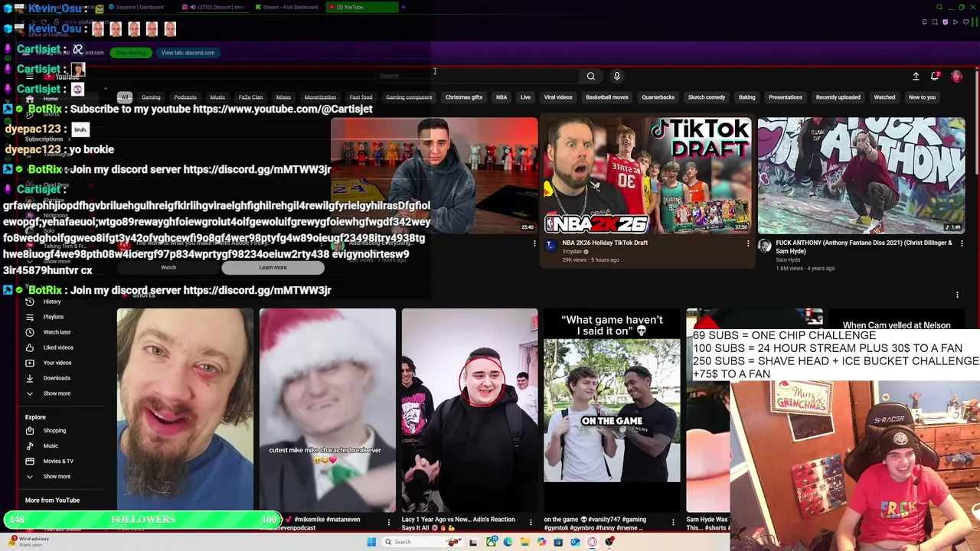Select the Sketch comedy filter chip
This screenshot has height=551, width=980.
pos(707,97)
